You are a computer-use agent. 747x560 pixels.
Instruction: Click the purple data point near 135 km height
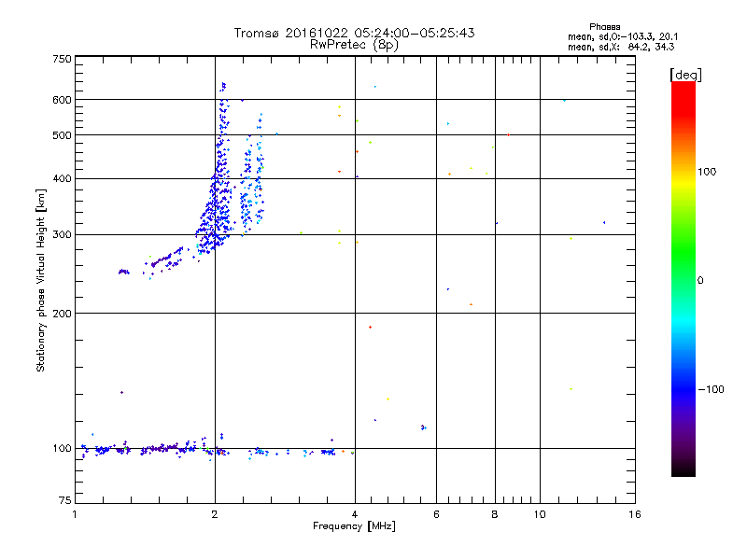[x=121, y=392]
